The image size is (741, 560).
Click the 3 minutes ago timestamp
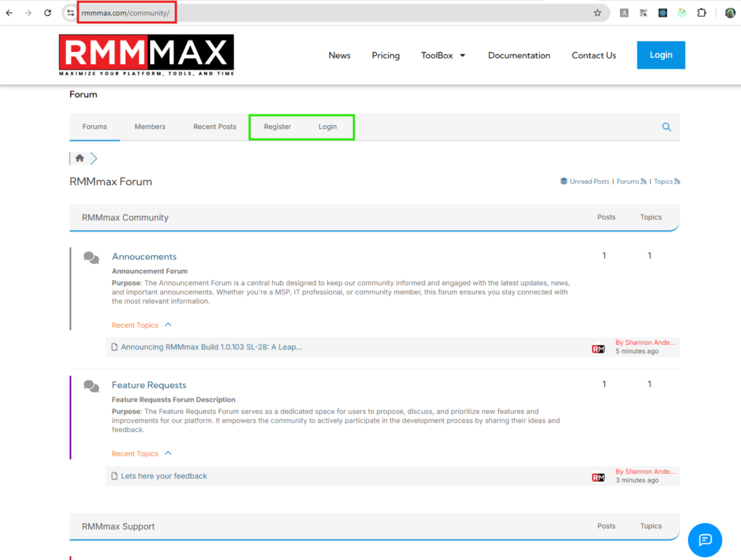(637, 480)
